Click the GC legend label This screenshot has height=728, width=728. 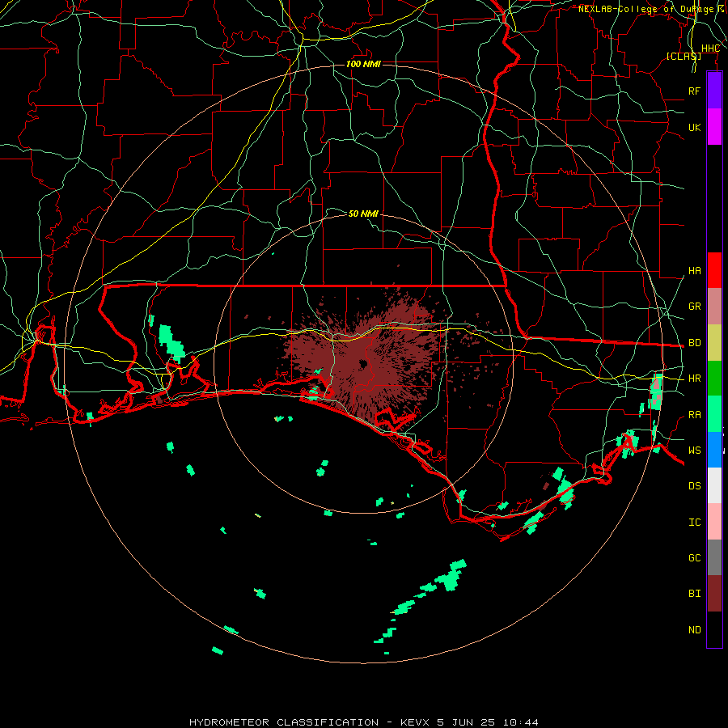(x=694, y=558)
